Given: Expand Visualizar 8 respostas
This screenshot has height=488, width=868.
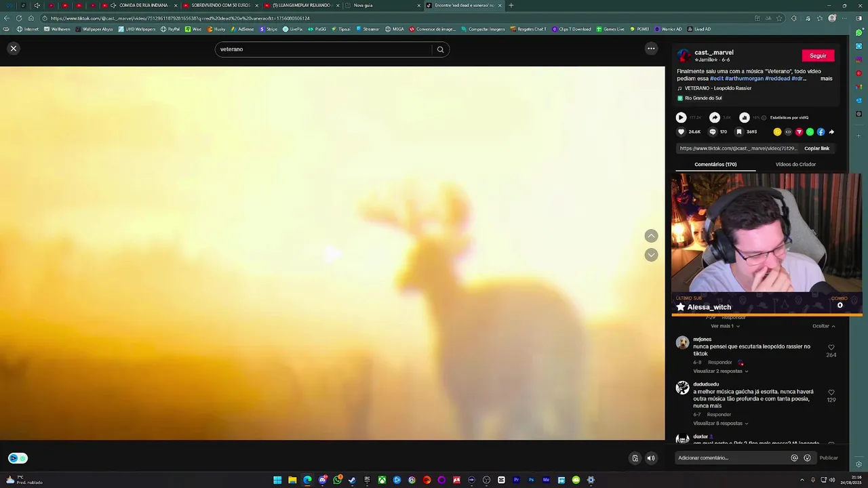Looking at the screenshot, I should pyautogui.click(x=720, y=424).
